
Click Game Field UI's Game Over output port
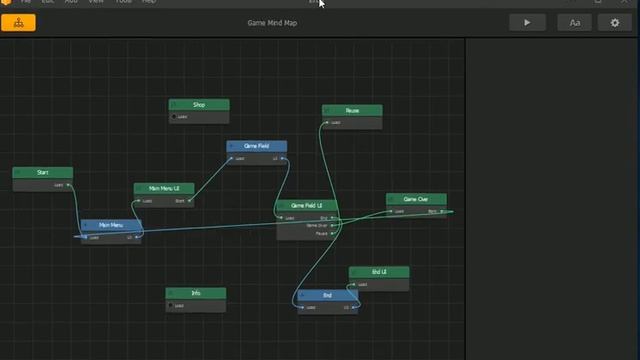332,225
